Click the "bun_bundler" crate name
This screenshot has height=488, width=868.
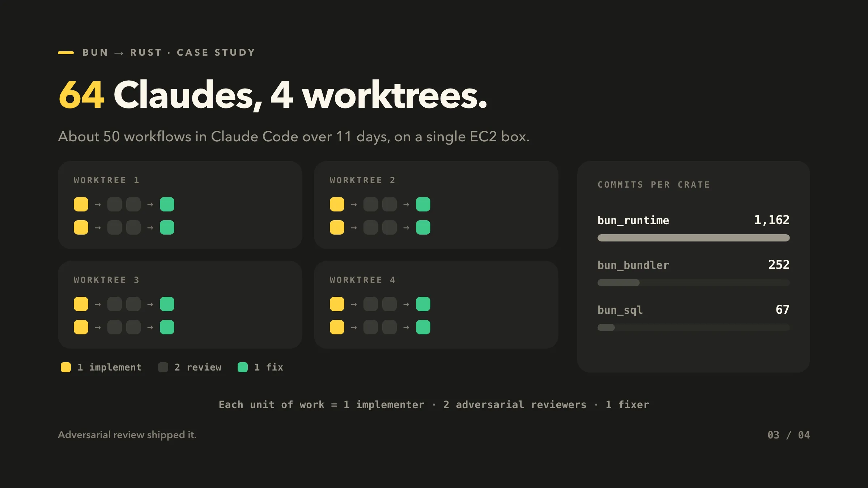coord(633,265)
